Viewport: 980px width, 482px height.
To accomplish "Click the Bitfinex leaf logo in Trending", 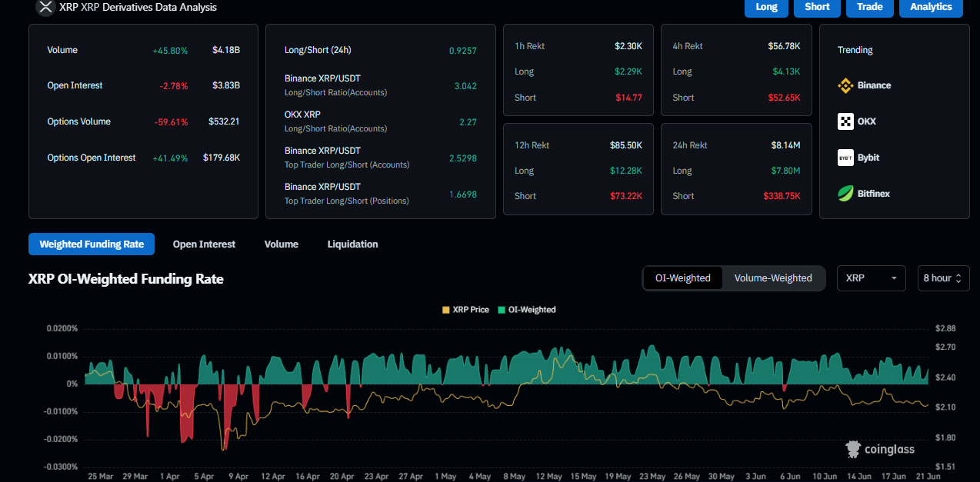I will tap(845, 194).
